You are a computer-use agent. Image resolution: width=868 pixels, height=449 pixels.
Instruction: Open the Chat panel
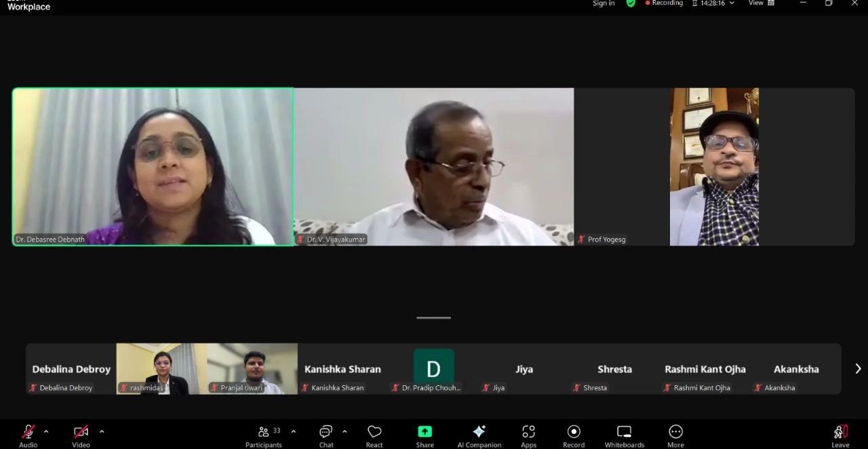coord(326,435)
